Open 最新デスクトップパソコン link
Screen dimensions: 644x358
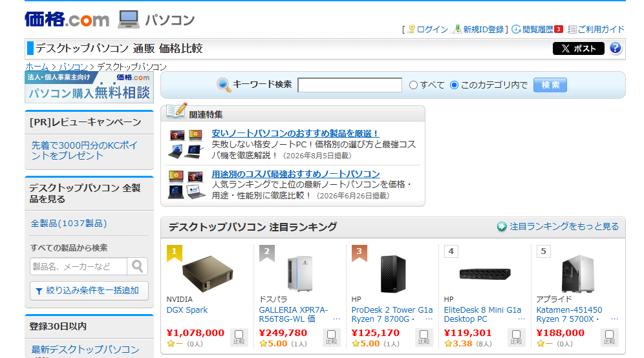click(85, 350)
